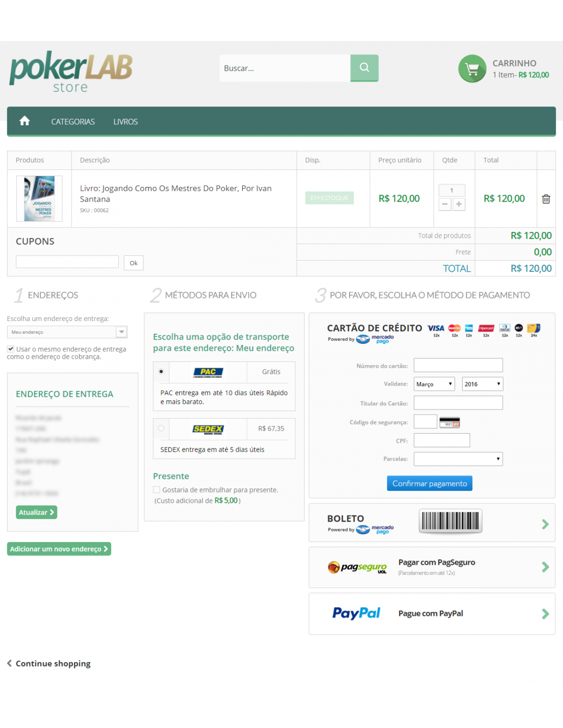563x728 pixels.
Task: Delete the item using the trash icon
Action: [546, 199]
